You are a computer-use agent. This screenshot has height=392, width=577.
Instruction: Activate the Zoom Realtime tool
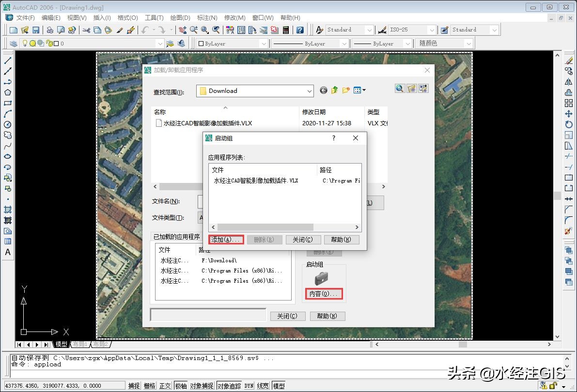194,30
